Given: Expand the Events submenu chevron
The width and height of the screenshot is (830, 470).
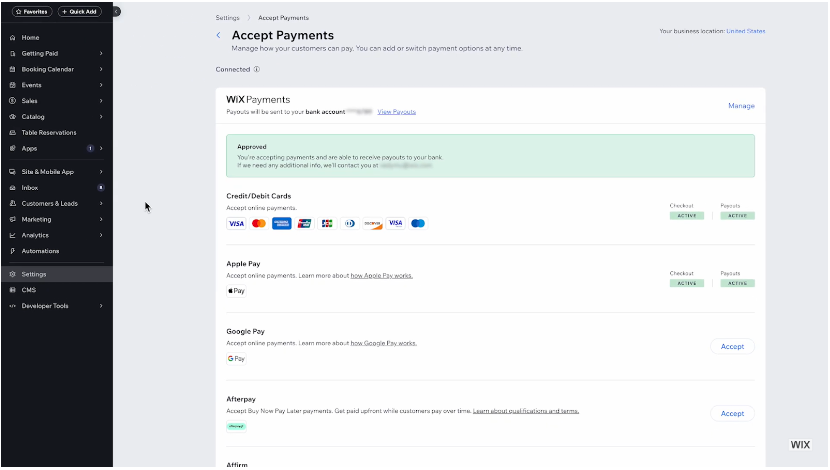Looking at the screenshot, I should 101,85.
